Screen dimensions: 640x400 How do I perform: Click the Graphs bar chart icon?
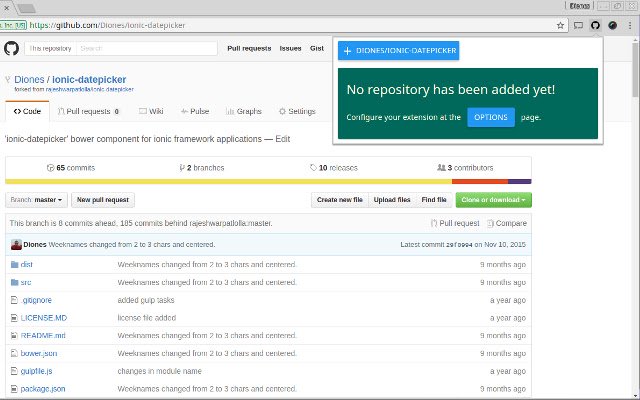tap(230, 111)
